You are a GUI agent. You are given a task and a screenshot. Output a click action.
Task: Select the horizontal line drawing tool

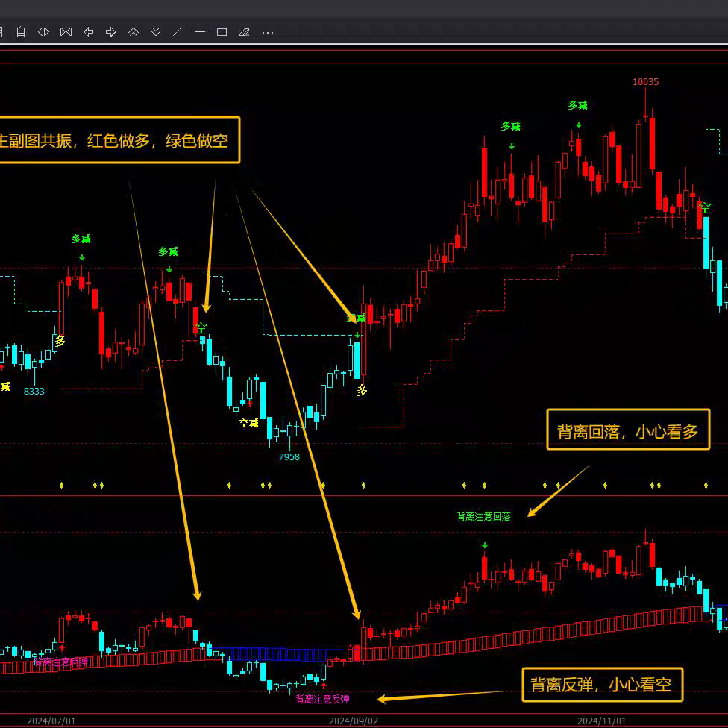pos(200,32)
